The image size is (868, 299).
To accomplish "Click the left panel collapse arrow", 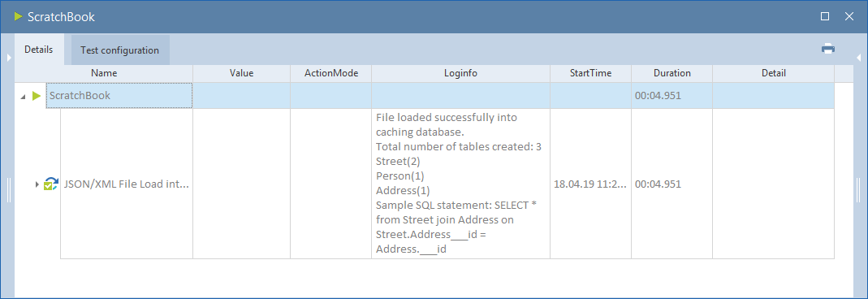I will pyautogui.click(x=10, y=58).
